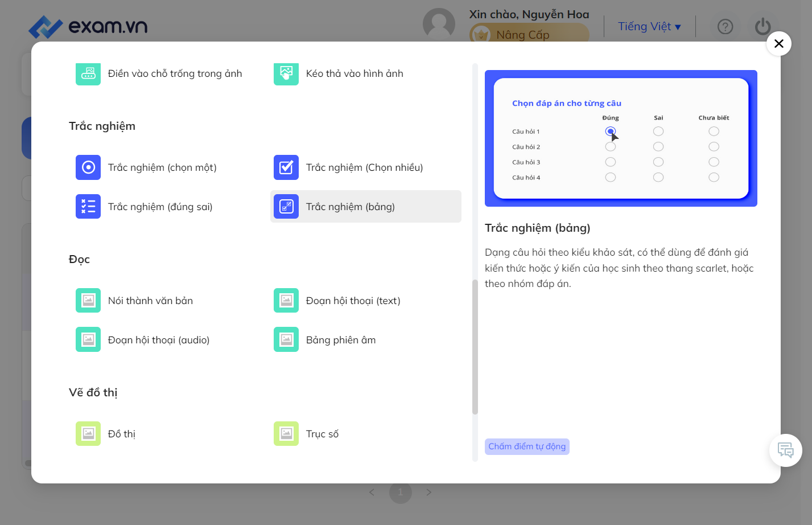Click the power logout icon
Viewport: 812px width, 525px height.
(763, 27)
